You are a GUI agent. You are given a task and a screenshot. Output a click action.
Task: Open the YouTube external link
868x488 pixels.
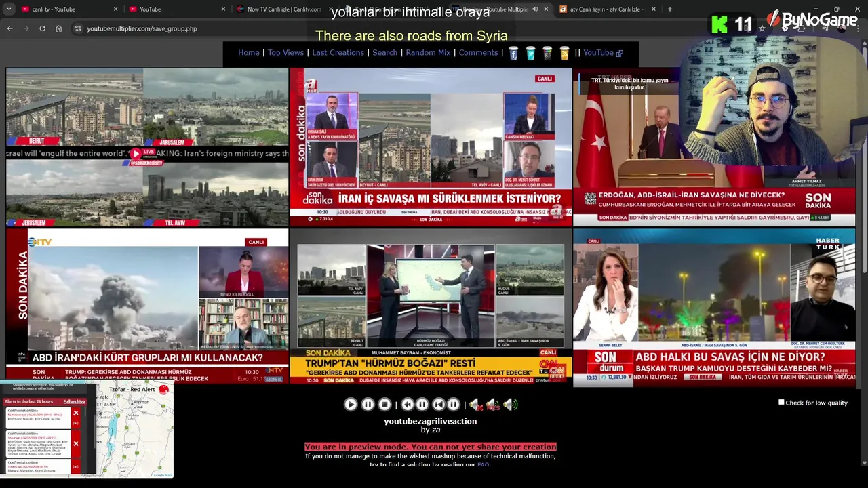(603, 53)
